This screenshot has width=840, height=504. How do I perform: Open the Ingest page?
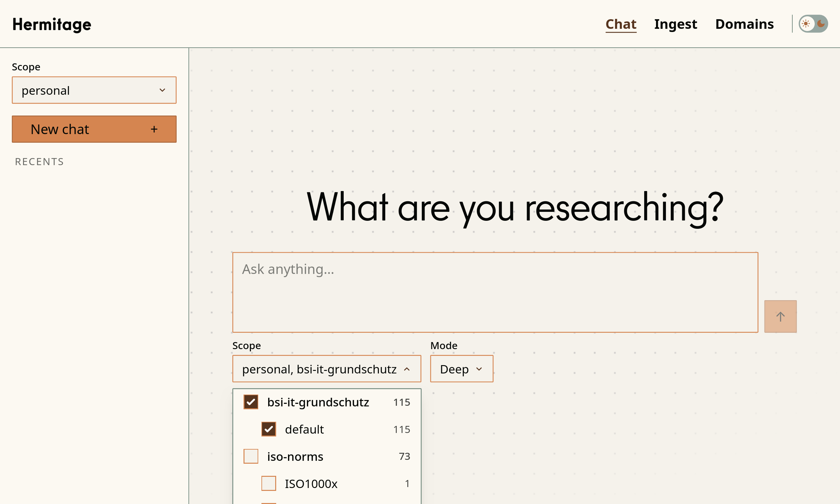[675, 24]
